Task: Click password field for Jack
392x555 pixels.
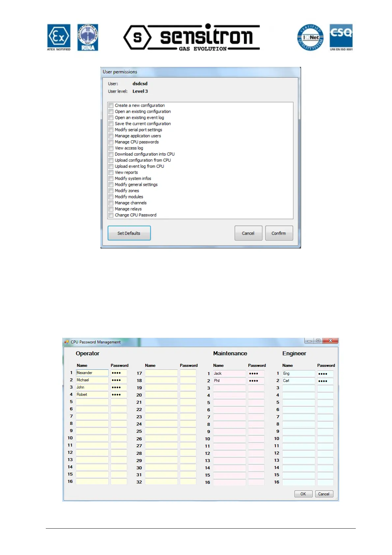Action: pyautogui.click(x=256, y=373)
